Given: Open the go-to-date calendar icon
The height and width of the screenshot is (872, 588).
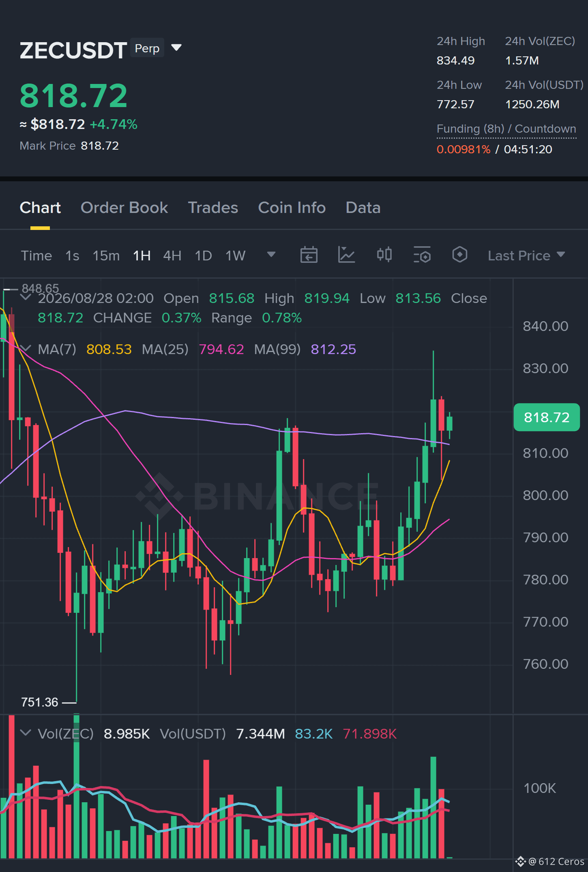Looking at the screenshot, I should (309, 255).
